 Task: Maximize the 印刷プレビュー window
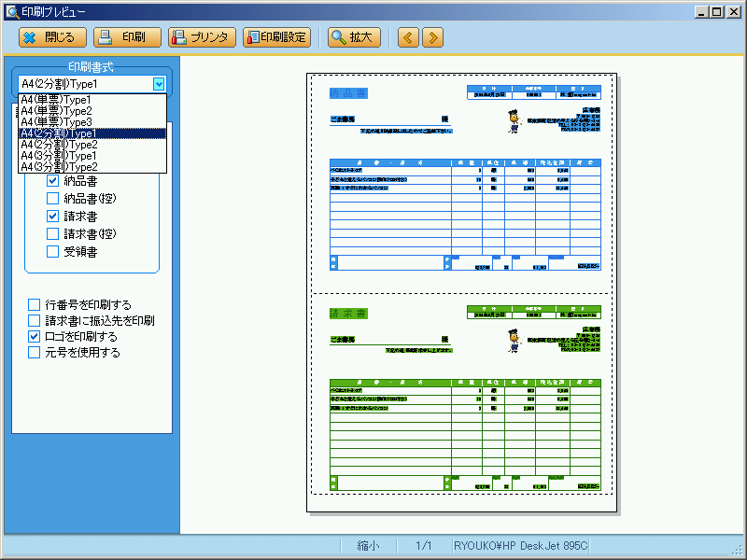[x=717, y=12]
